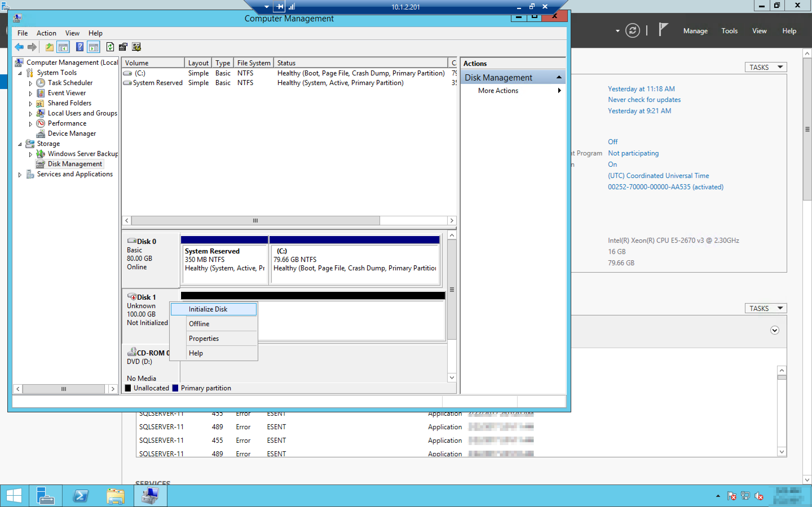Open PowerShell from the taskbar
Image resolution: width=812 pixels, height=507 pixels.
pyautogui.click(x=81, y=496)
